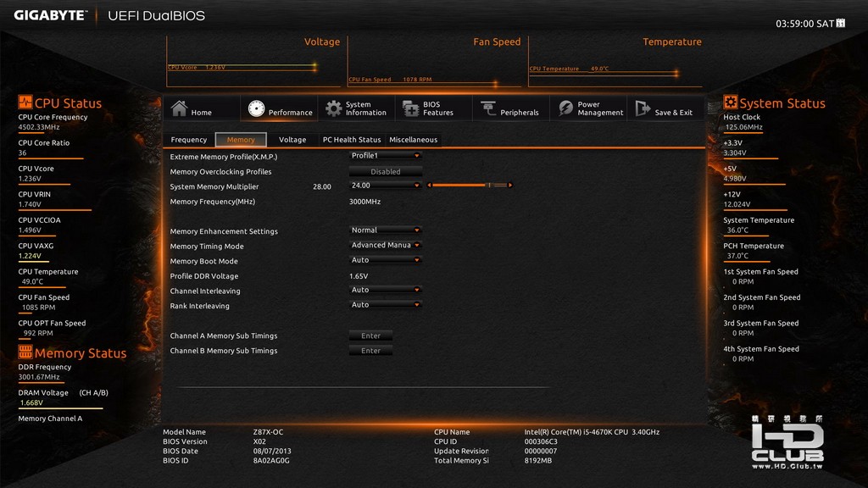Click the Disabled Memory Overclocking Profiles button

click(x=386, y=171)
